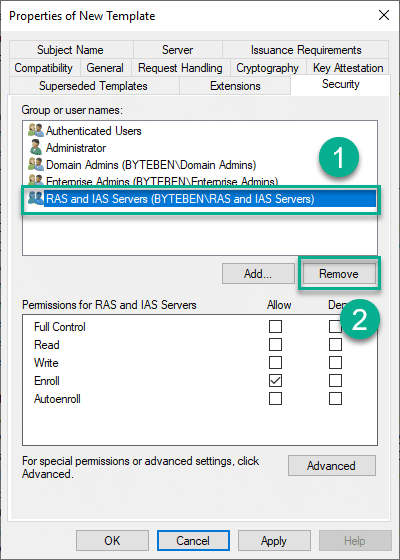Uncheck the Allow Enroll checkbox
Screen dimensions: 400x560
point(275,380)
